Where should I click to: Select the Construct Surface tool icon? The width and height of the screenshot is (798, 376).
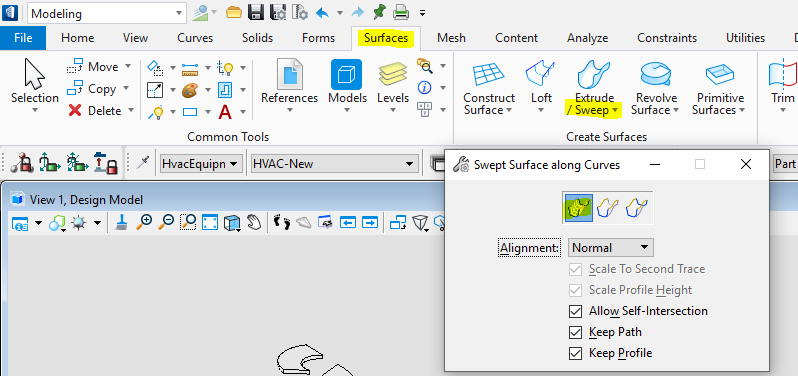coord(489,75)
